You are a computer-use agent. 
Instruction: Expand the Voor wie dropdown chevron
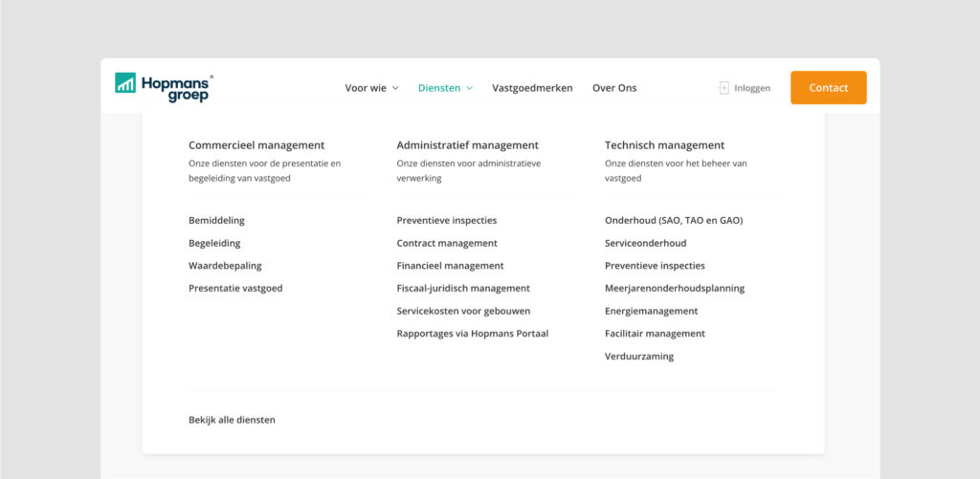point(395,89)
